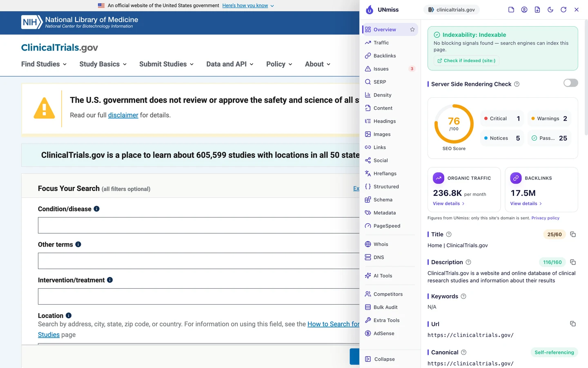Switch to dark mode with moon icon
The width and height of the screenshot is (588, 368).
tap(550, 9)
